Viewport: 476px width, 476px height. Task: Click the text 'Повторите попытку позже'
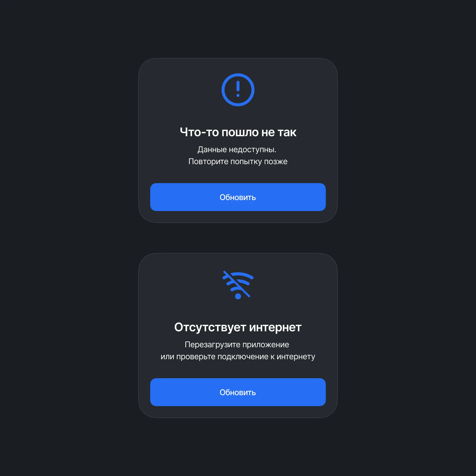[238, 162]
